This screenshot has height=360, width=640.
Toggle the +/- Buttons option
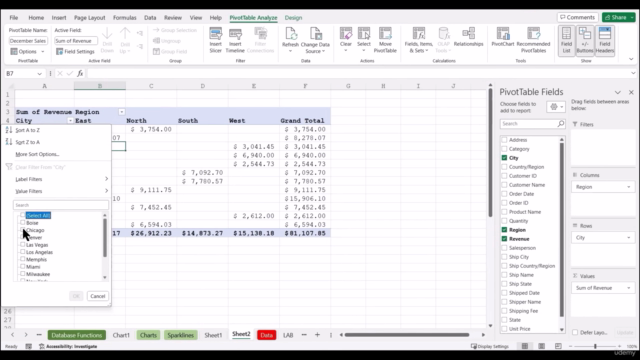coord(585,40)
